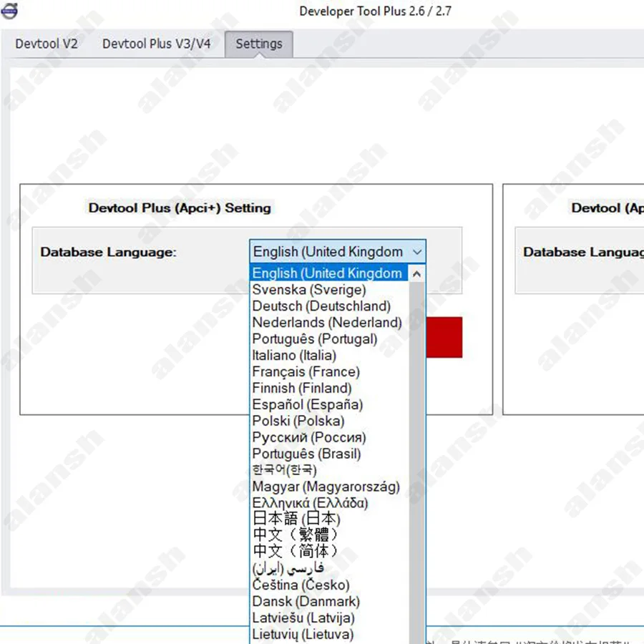Choose Español (España) language

[x=328, y=404]
